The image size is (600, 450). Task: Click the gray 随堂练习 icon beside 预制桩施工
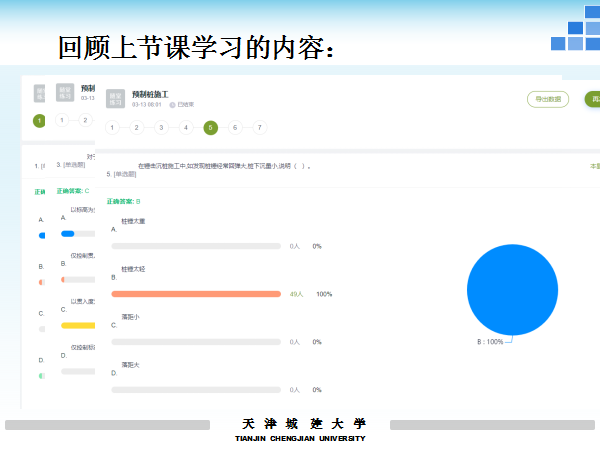pyautogui.click(x=114, y=97)
